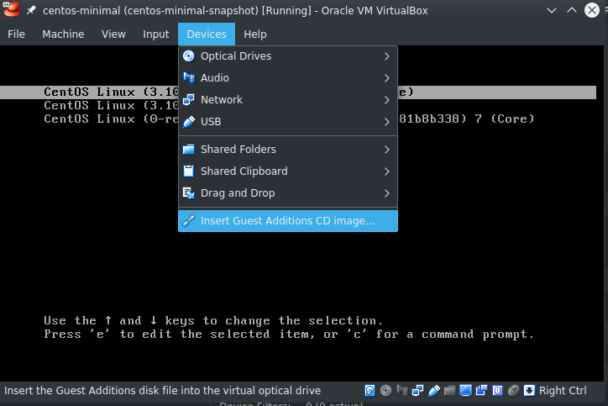Expand the Drag and Drop submenu arrow

pos(387,193)
